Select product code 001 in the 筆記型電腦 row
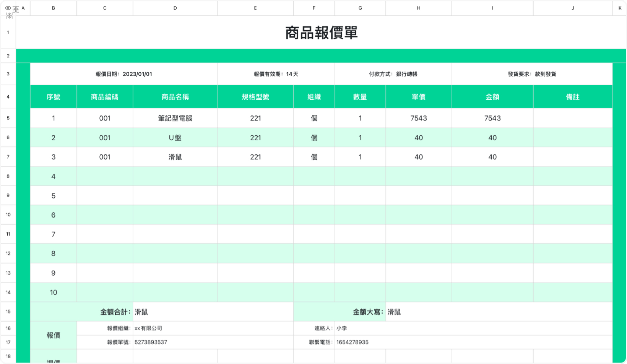Viewport: 627px width, 364px height. point(105,118)
